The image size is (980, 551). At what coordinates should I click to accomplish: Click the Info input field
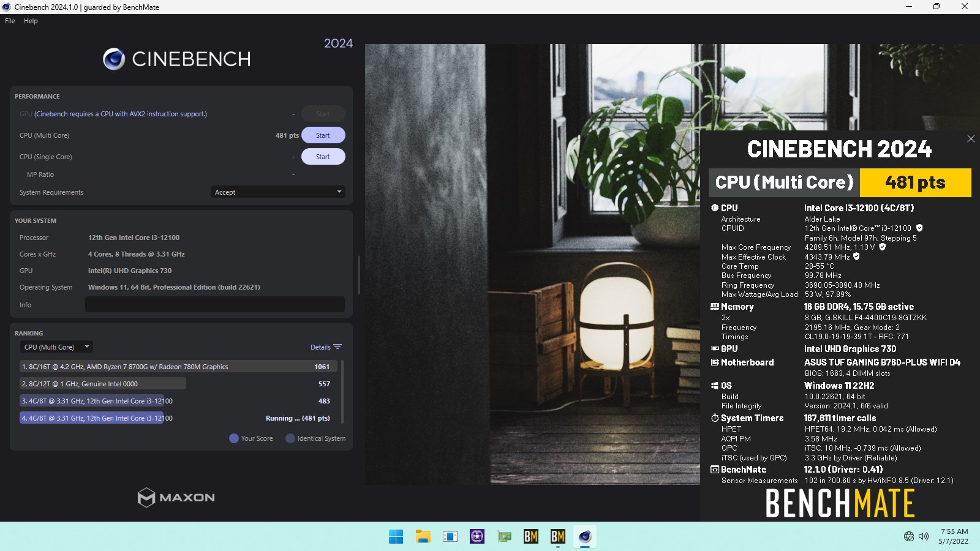pyautogui.click(x=215, y=304)
